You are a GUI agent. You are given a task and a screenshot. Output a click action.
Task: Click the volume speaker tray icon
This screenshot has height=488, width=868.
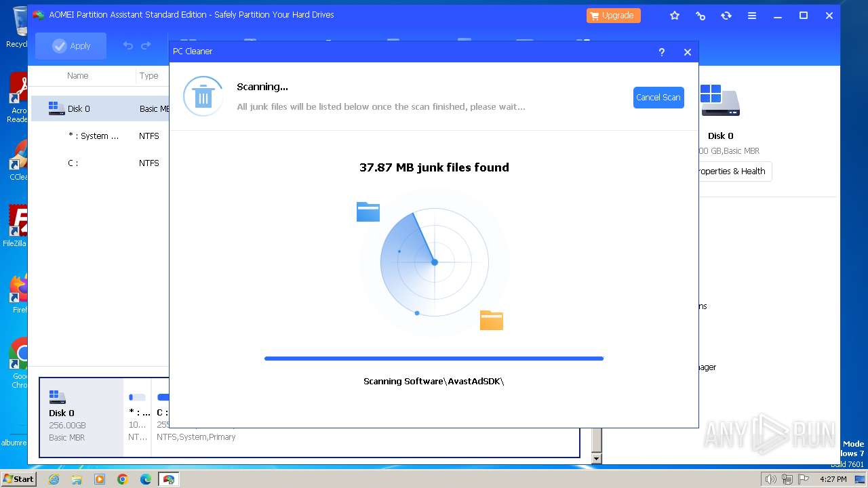(x=770, y=479)
